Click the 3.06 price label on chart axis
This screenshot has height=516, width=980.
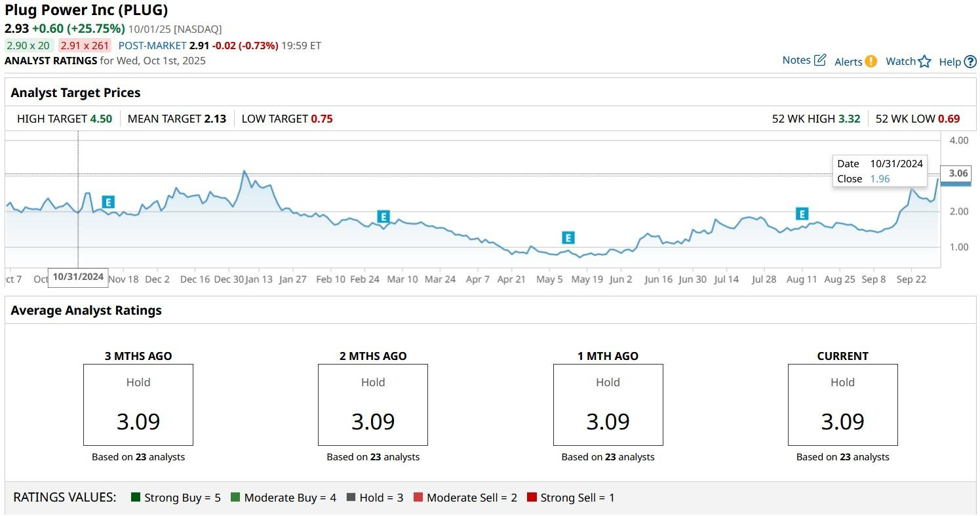(958, 174)
